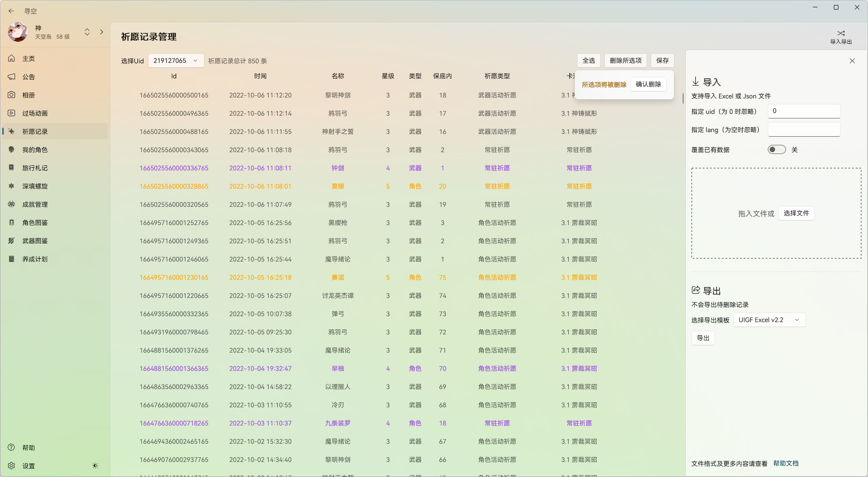Viewport: 868px width, 477px height.
Task: Open the 选择Uid dropdown
Action: click(176, 60)
